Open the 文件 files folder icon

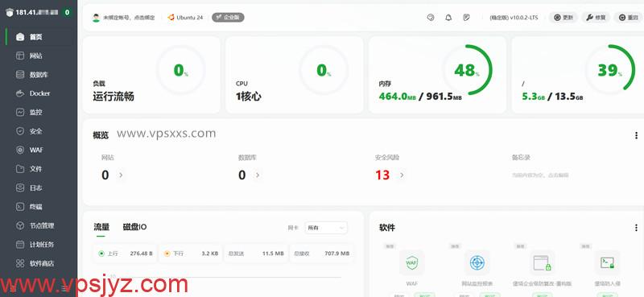click(x=19, y=169)
